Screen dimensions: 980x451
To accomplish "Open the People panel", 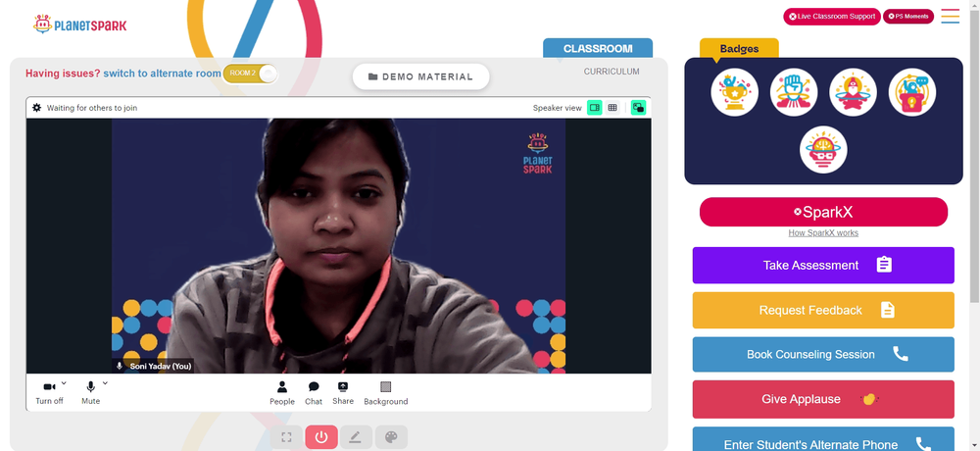I will (x=282, y=393).
